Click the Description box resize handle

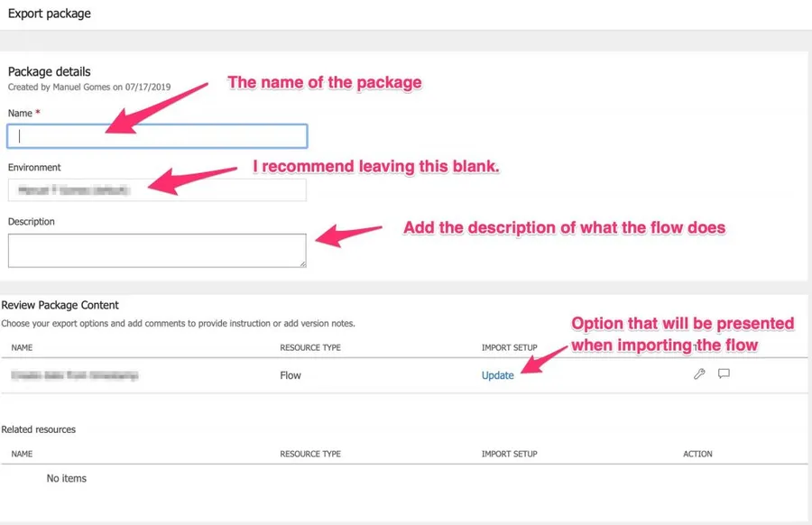302,263
